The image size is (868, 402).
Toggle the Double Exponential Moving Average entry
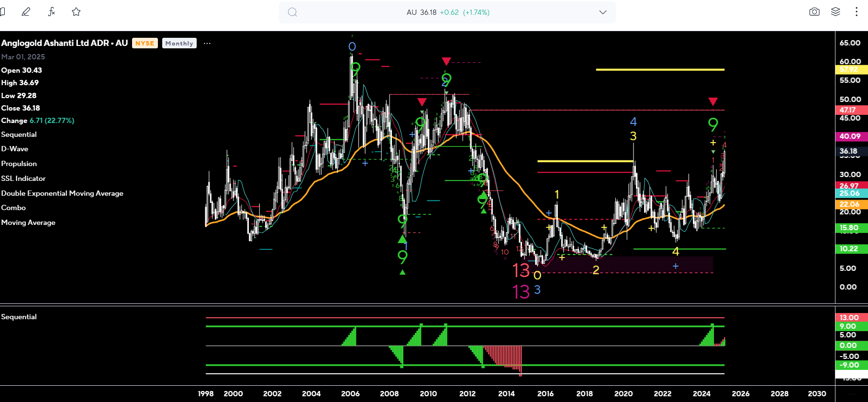click(x=62, y=193)
